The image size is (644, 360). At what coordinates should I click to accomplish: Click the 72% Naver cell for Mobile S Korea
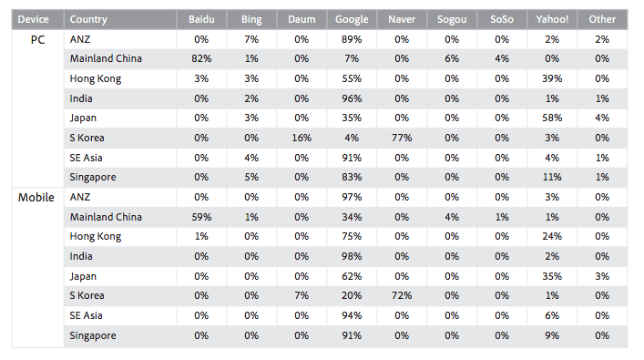(x=402, y=295)
